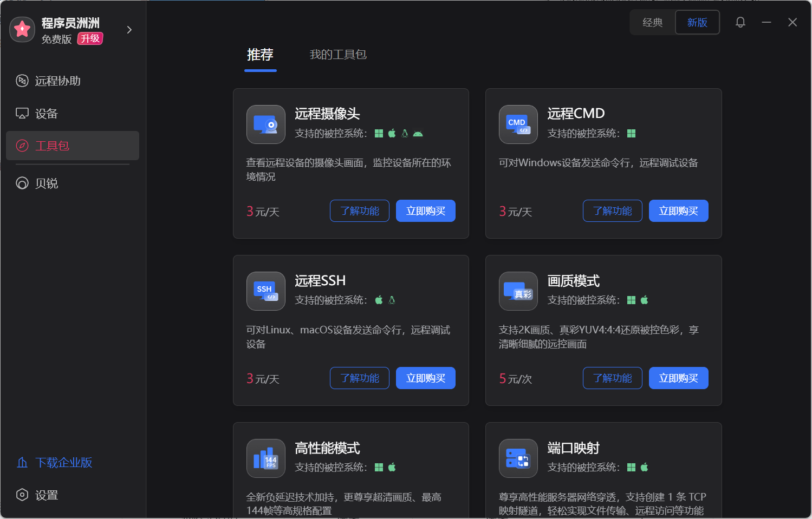Screen dimensions: 812x519
Task: Click 了解功能 for 画质模式
Action: [x=613, y=378]
